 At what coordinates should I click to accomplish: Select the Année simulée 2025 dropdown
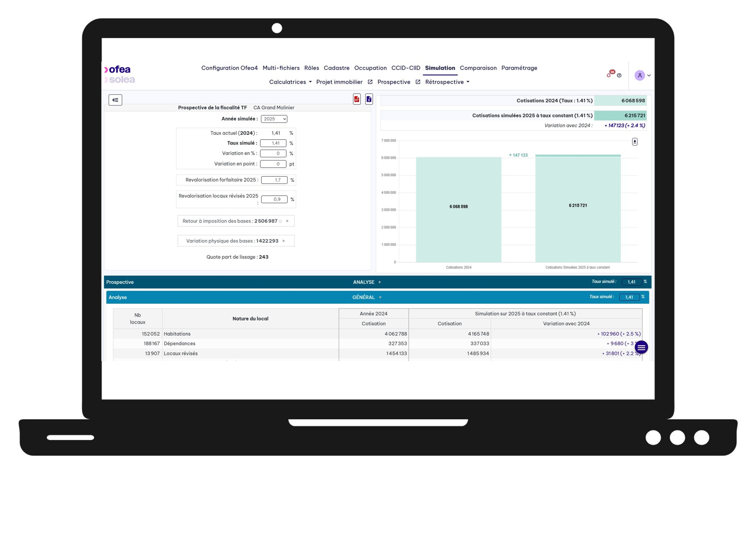tap(274, 119)
